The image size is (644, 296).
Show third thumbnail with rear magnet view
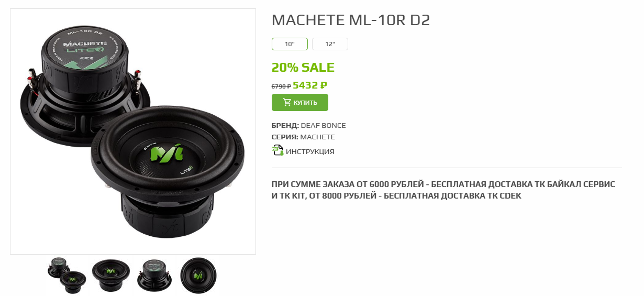[154, 275]
